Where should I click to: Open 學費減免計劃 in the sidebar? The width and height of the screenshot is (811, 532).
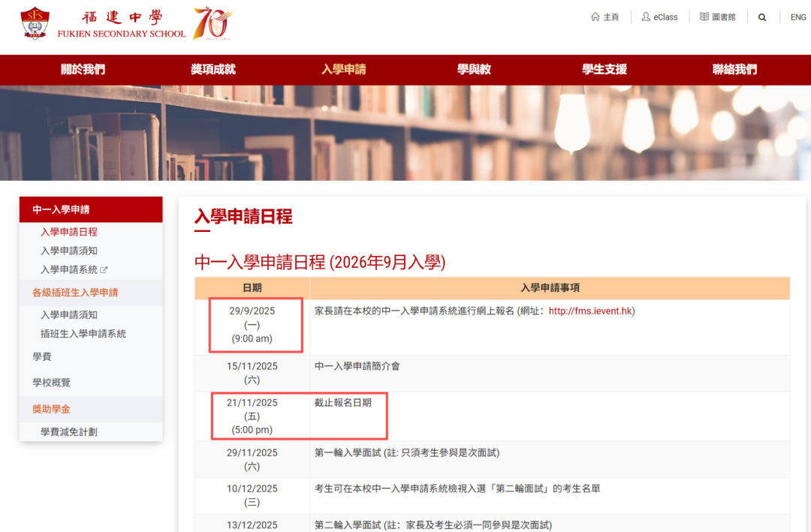(x=69, y=431)
